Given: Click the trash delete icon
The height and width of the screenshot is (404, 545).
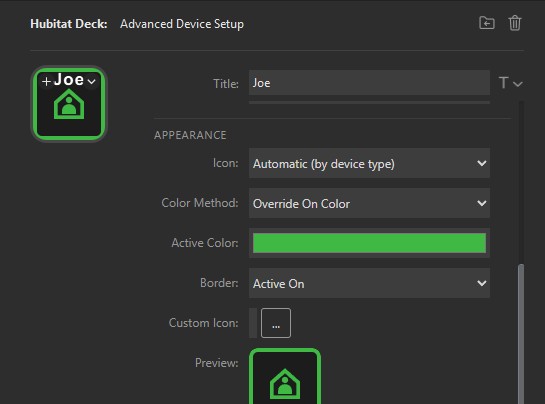Looking at the screenshot, I should pyautogui.click(x=514, y=23).
